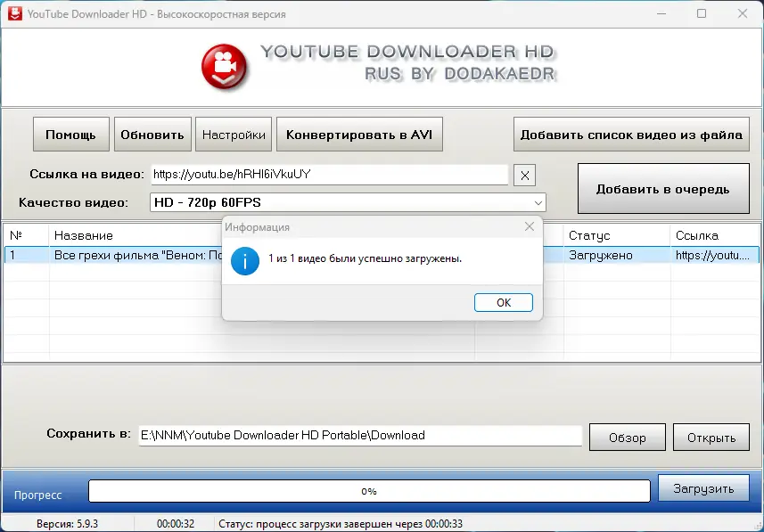Confirm the dialog by clicking OK
764x532 pixels.
tap(503, 302)
